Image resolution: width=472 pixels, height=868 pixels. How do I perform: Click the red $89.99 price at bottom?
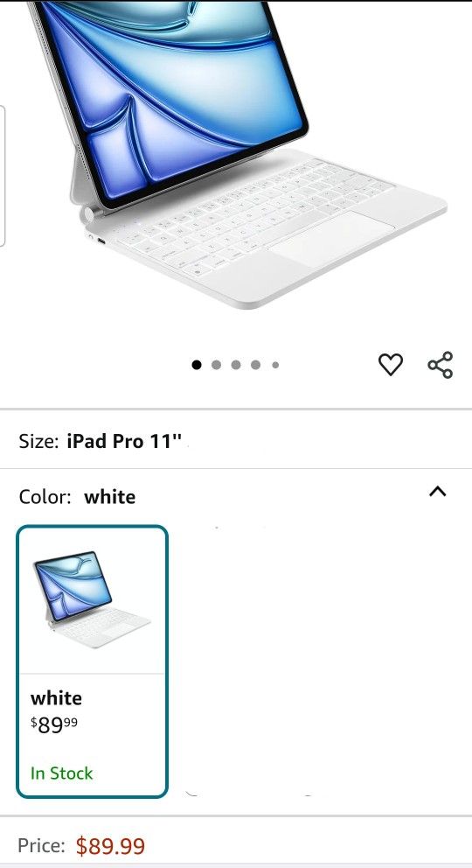coord(110,846)
